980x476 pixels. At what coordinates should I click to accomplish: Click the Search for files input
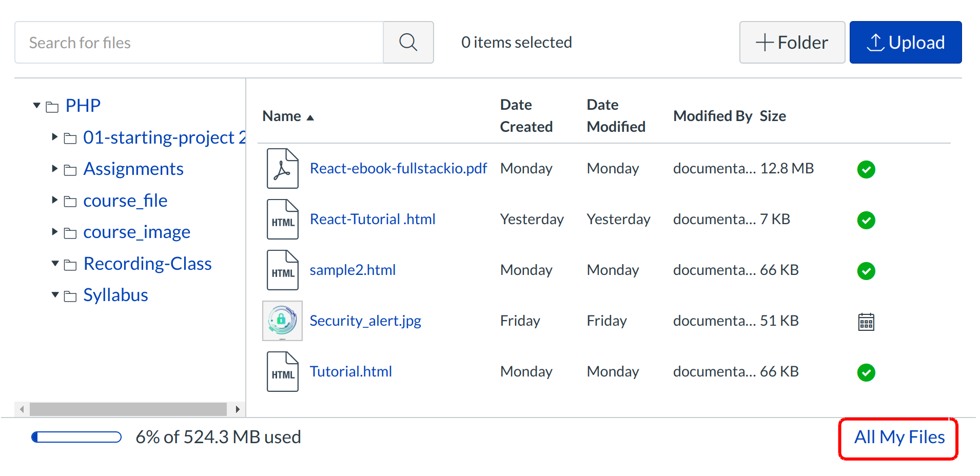199,43
